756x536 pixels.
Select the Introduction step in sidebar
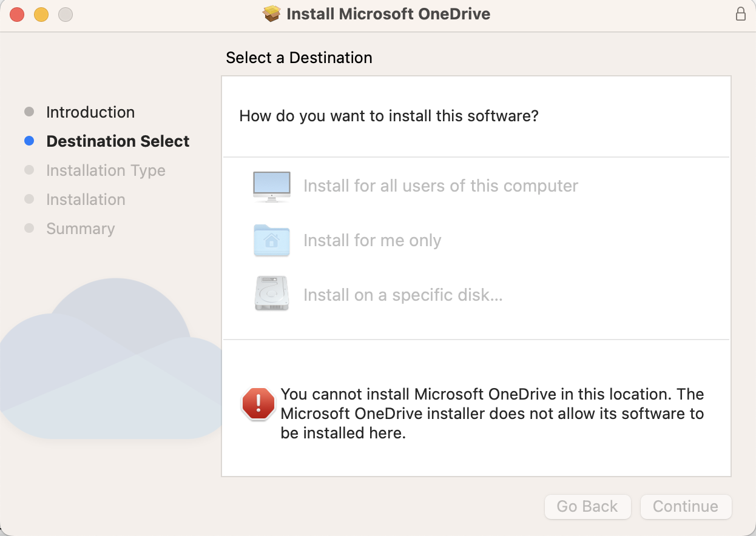point(90,112)
